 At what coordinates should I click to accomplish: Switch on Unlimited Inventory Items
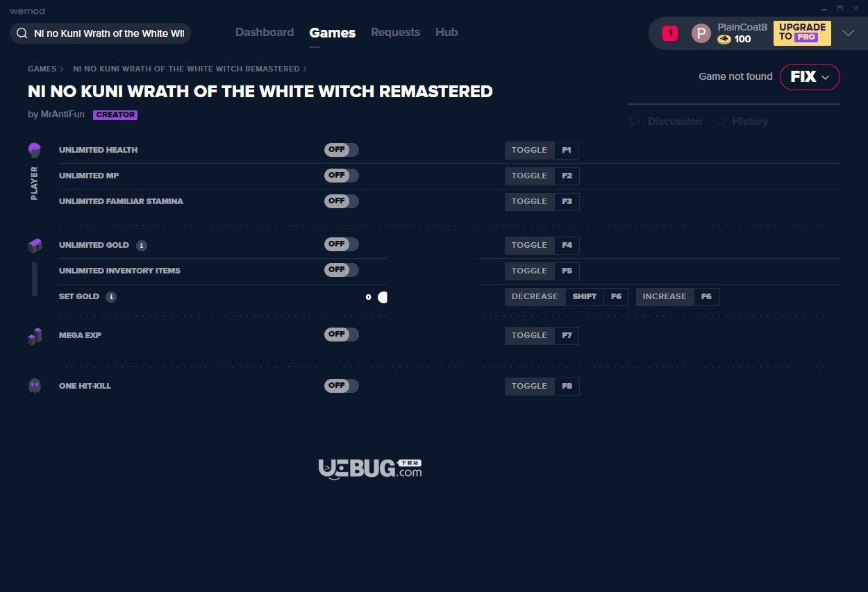pyautogui.click(x=342, y=270)
